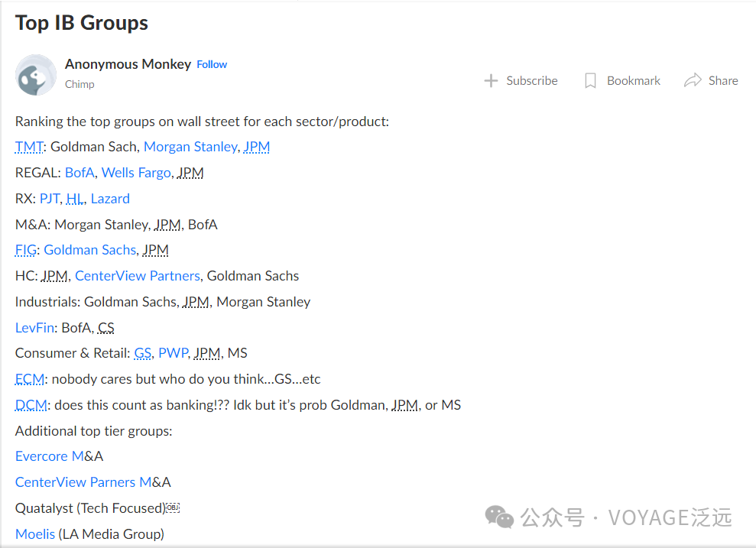Click the PWP link in Consumer & Retail
The height and width of the screenshot is (548, 756).
click(x=173, y=353)
